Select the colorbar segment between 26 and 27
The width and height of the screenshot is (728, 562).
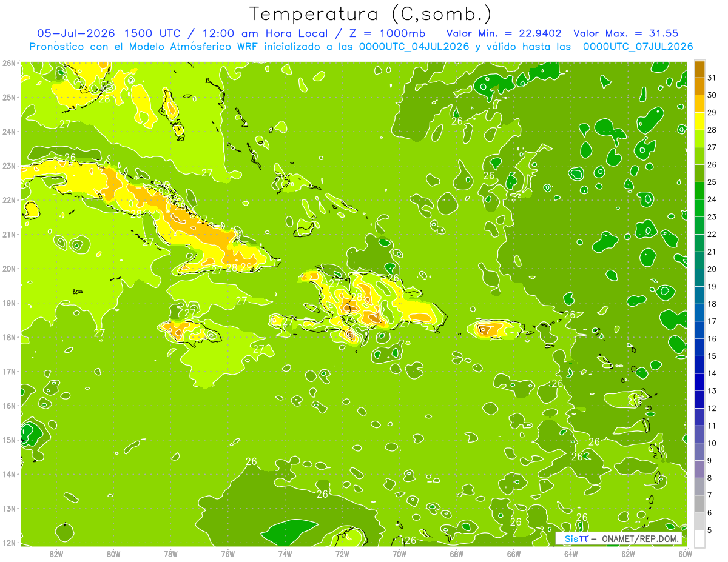[699, 156]
